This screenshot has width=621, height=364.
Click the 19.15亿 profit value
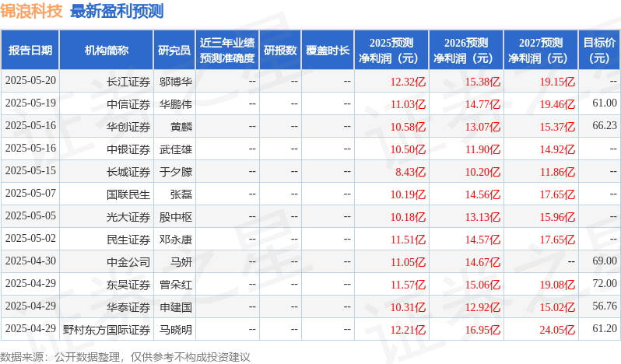(x=557, y=82)
